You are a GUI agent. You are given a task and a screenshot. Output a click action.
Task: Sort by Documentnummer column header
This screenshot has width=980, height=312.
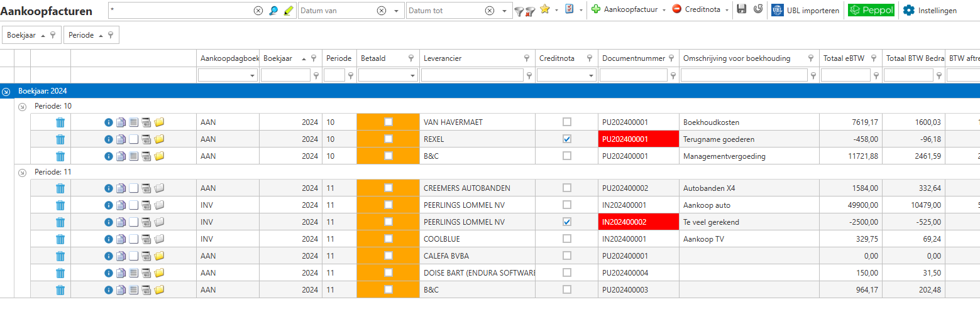click(634, 58)
